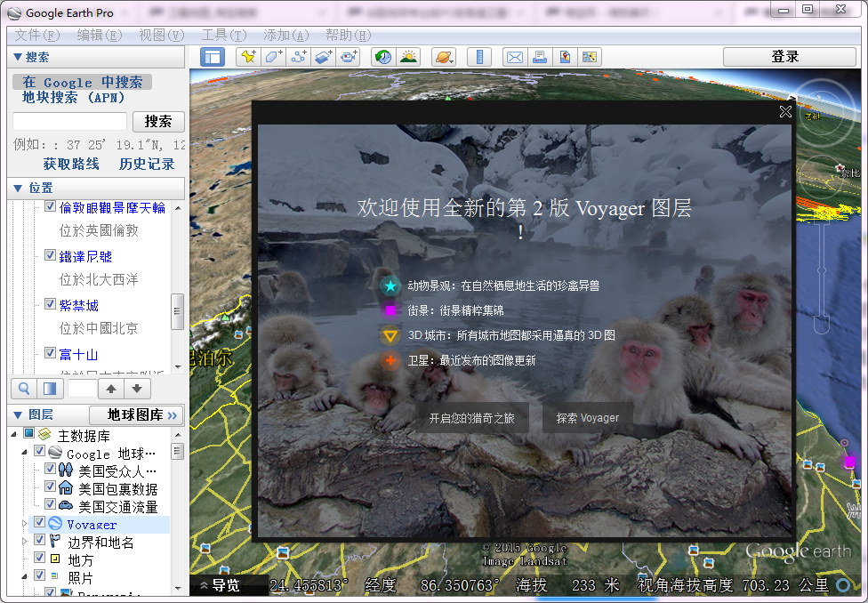Add a path using toolbar icon

299,57
